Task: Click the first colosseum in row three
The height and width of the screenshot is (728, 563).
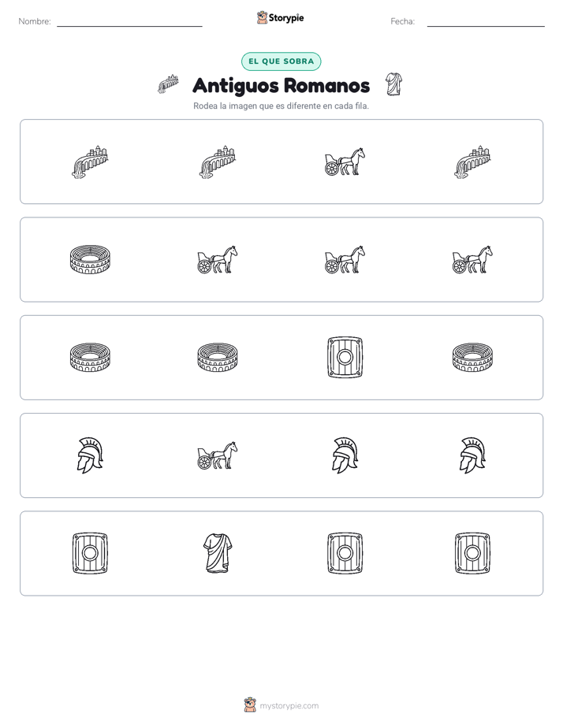Action: click(x=90, y=357)
